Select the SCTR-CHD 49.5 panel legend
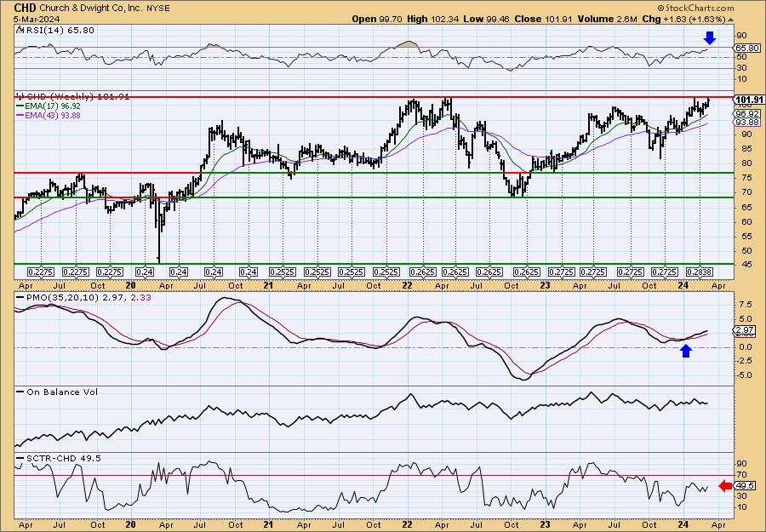766x532 pixels. (x=59, y=458)
